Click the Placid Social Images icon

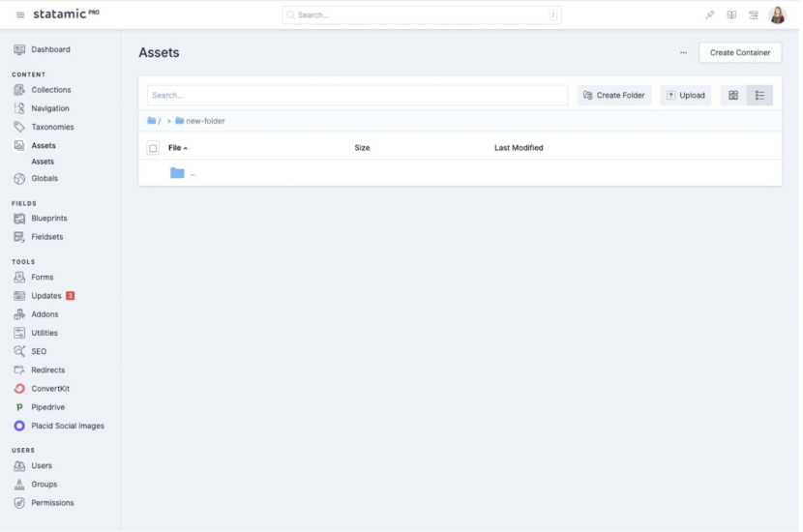coord(19,426)
